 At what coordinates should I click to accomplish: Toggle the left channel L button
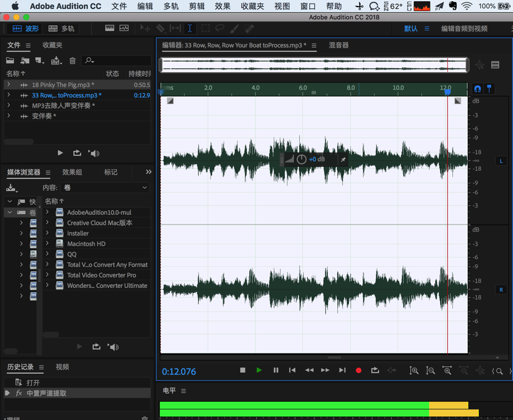coord(501,161)
